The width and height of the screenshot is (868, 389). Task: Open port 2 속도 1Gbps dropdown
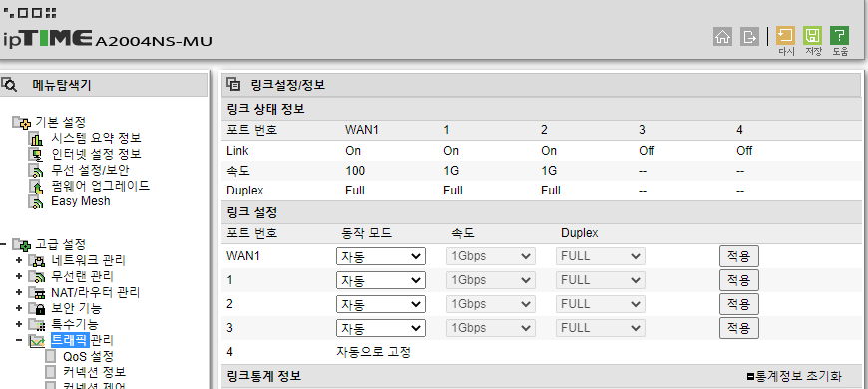click(x=491, y=304)
